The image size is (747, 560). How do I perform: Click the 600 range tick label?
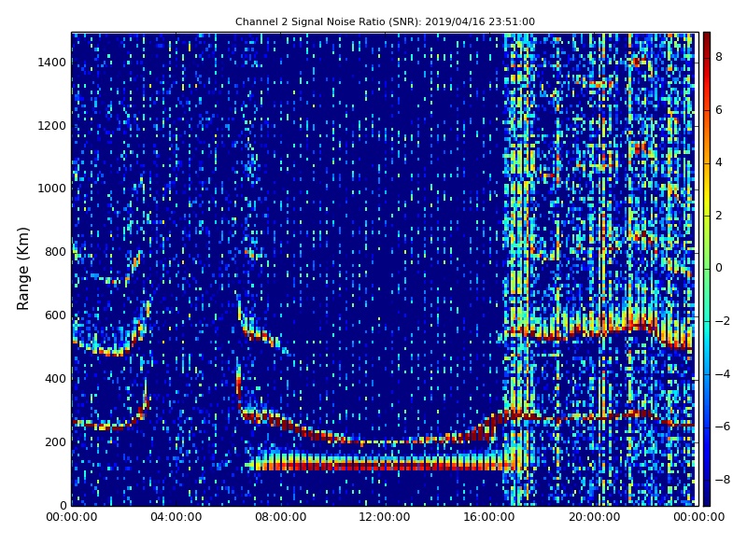pos(55,315)
